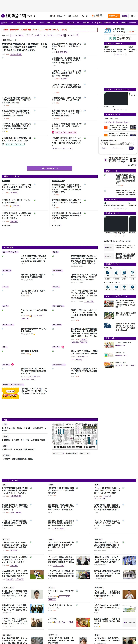
Task: Select 経済 in the navigation bar
Action: 35,23
